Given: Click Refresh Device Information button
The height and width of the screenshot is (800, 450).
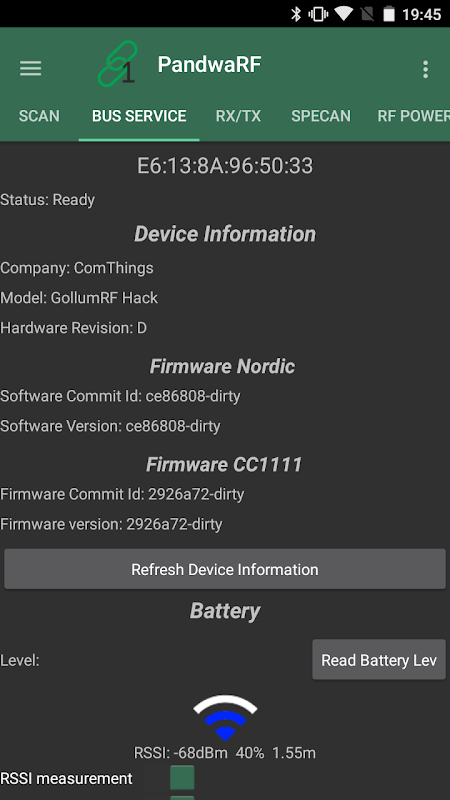Looking at the screenshot, I should click(225, 569).
